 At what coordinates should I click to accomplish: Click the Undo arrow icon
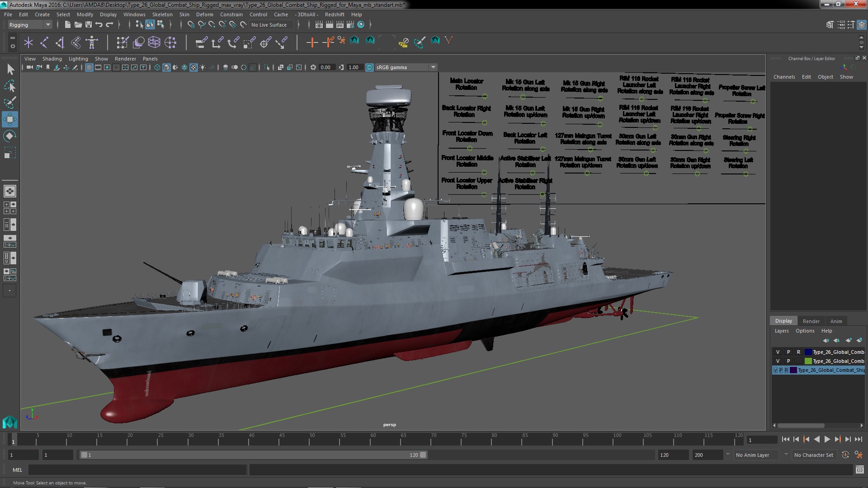point(99,25)
